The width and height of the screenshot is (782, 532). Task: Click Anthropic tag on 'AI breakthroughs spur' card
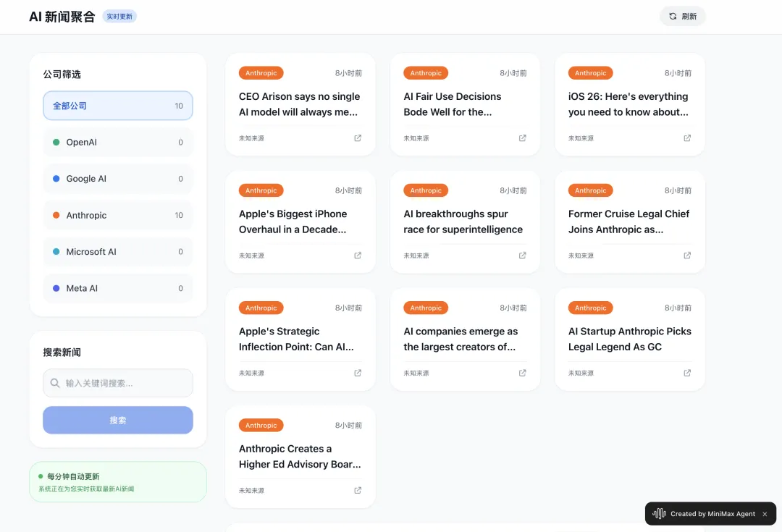(x=426, y=190)
